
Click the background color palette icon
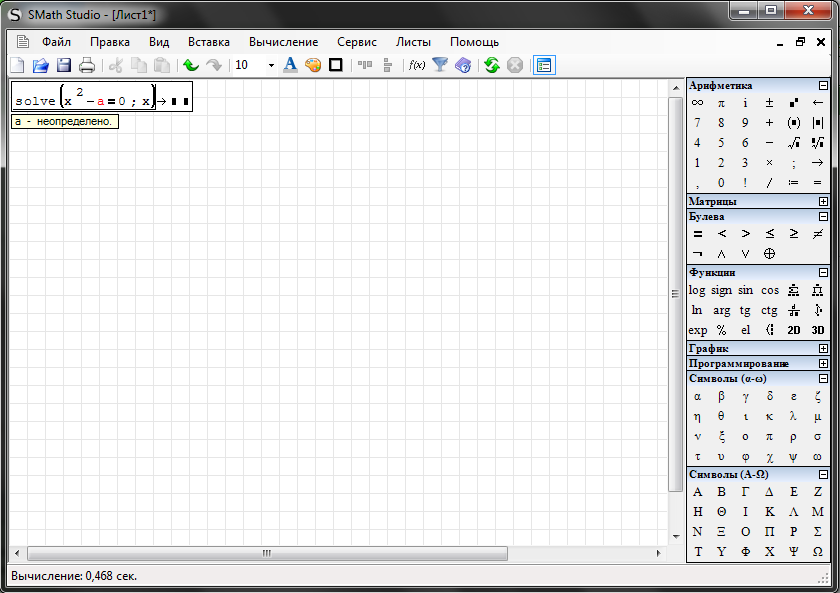coord(313,65)
